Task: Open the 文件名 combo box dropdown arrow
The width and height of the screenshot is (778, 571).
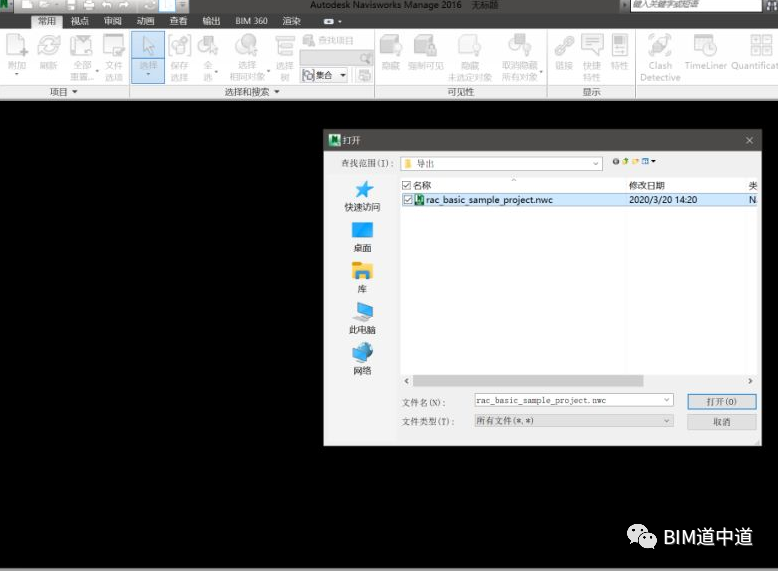Action: coord(666,400)
